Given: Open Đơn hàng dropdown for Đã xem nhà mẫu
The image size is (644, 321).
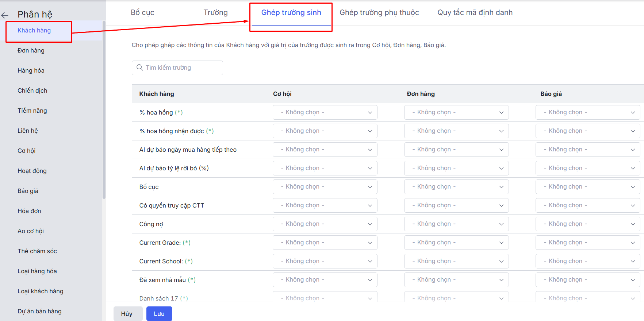Looking at the screenshot, I should 456,280.
